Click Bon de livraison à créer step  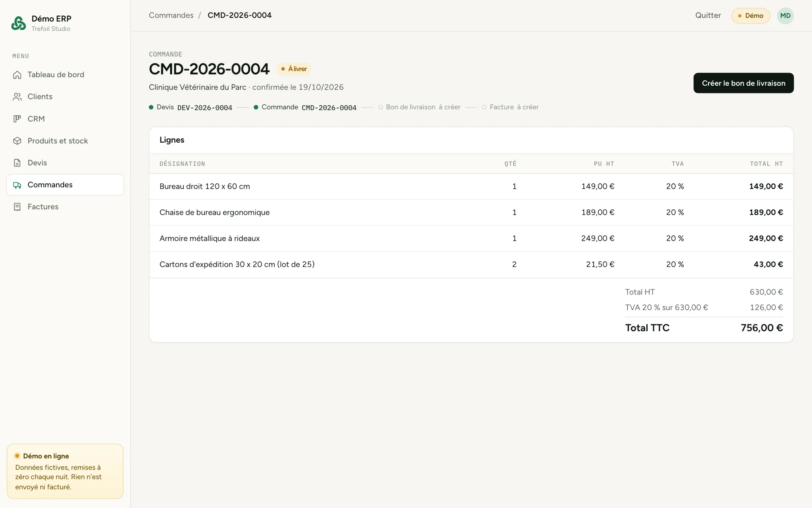419,107
